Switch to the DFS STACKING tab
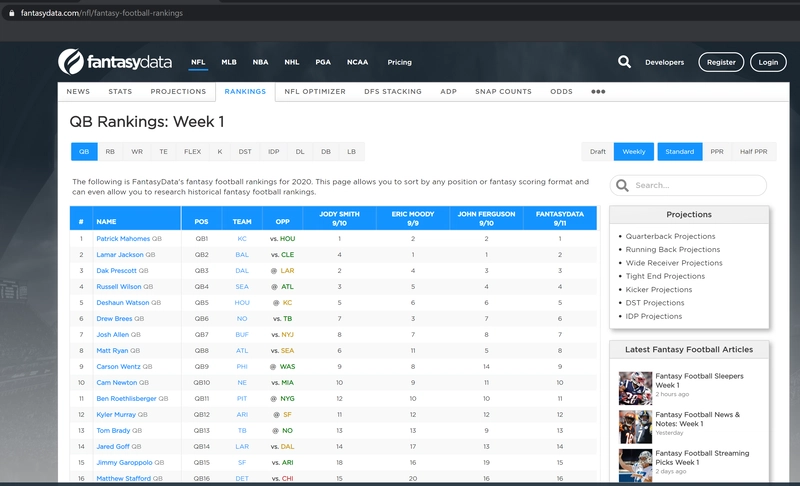800x486 pixels. (393, 92)
